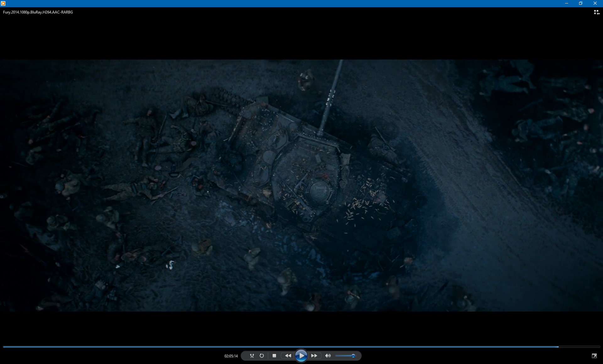The width and height of the screenshot is (603, 364).
Task: Click the empty blue title bar
Action: [x=283, y=3]
